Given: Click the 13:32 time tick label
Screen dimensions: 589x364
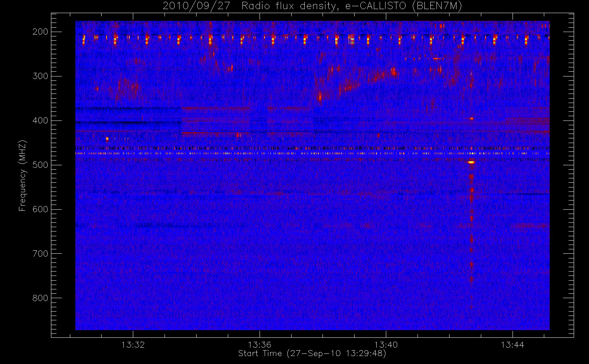Looking at the screenshot, I should [133, 345].
